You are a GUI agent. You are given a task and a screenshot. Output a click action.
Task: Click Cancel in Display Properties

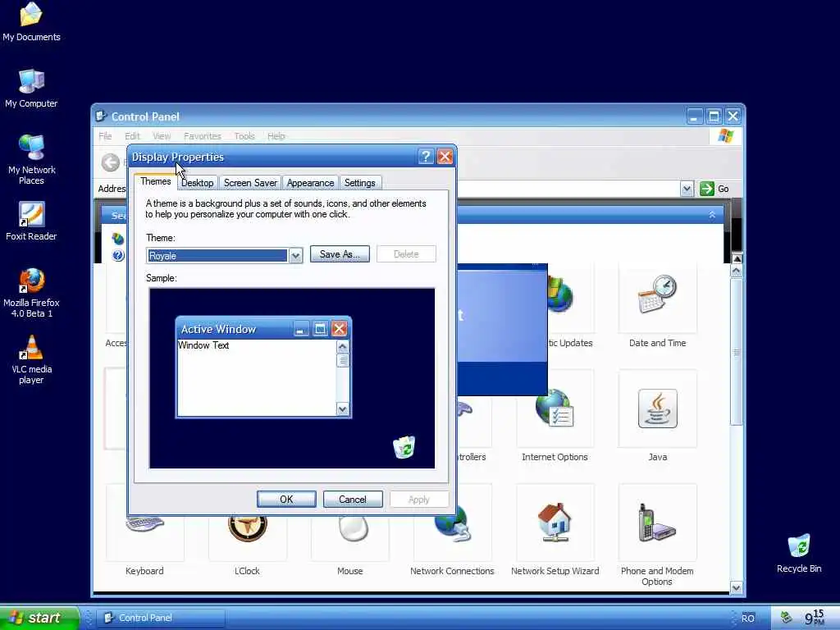coord(353,499)
